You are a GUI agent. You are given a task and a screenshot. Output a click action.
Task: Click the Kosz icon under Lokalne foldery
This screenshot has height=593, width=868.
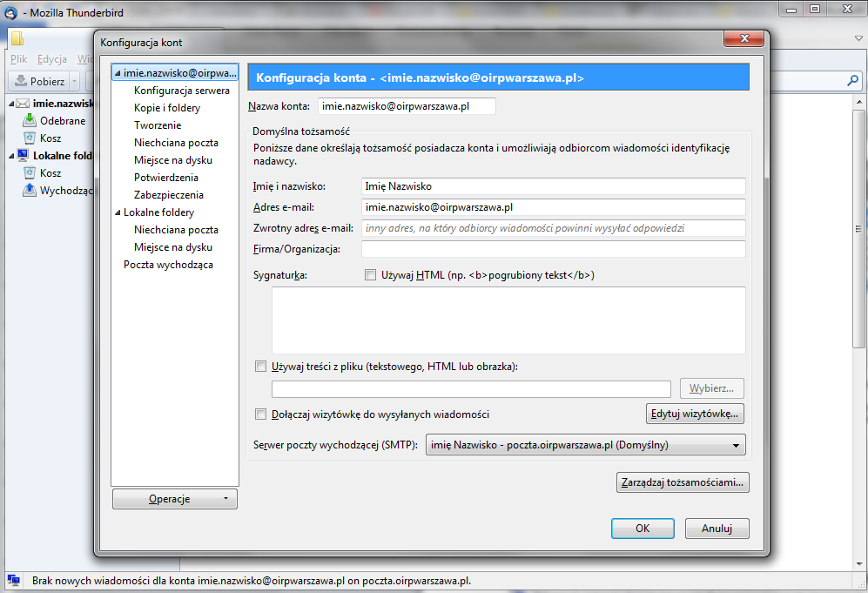pyautogui.click(x=30, y=172)
